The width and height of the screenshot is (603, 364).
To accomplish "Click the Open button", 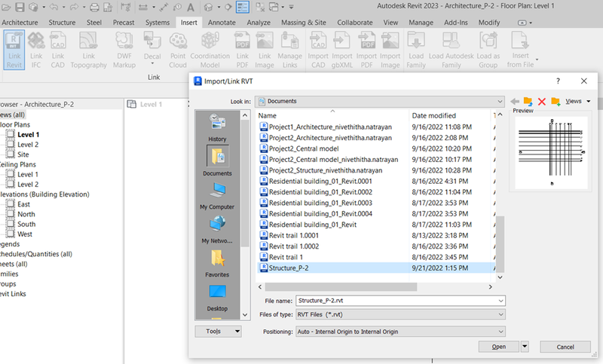I will pyautogui.click(x=499, y=347).
